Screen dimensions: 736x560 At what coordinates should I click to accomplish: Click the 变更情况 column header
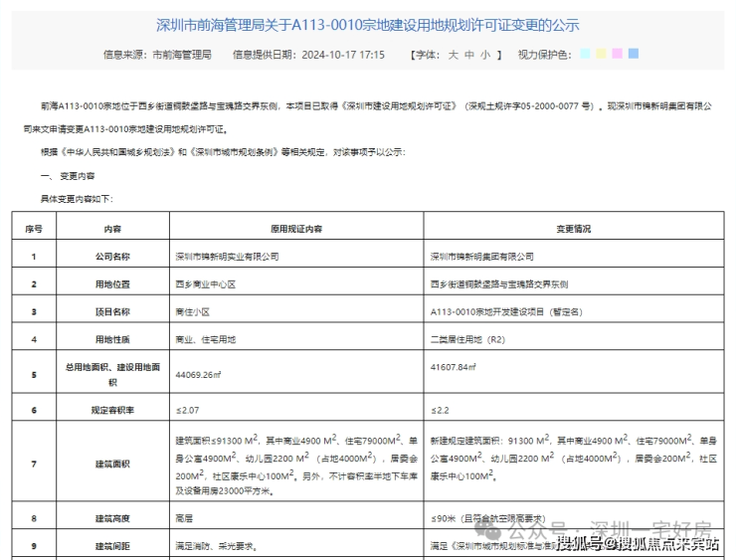(x=573, y=228)
